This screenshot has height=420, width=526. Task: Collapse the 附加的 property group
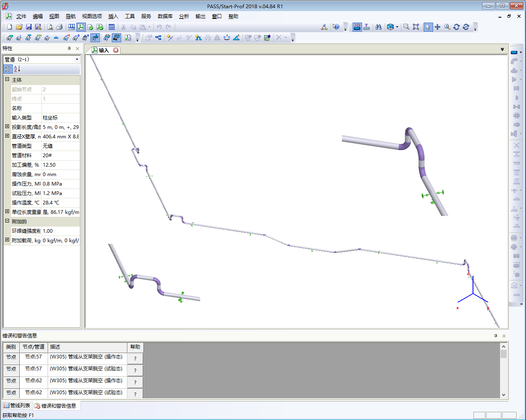(7, 221)
